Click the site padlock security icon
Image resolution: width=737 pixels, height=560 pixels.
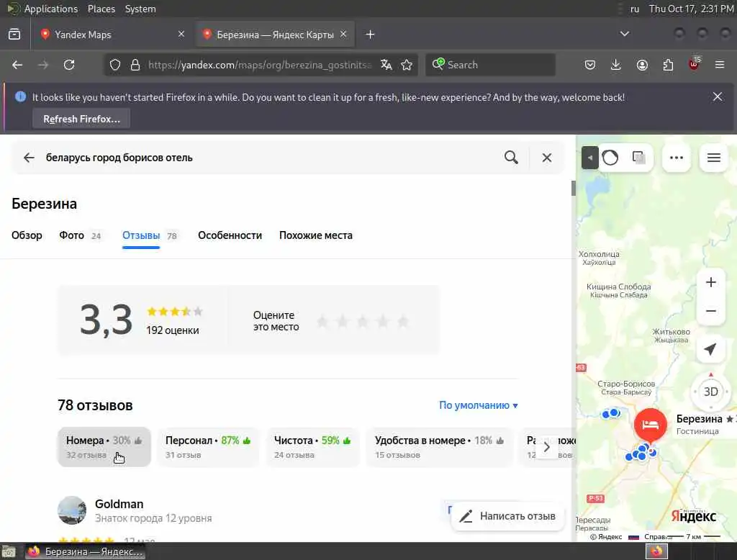tap(135, 65)
